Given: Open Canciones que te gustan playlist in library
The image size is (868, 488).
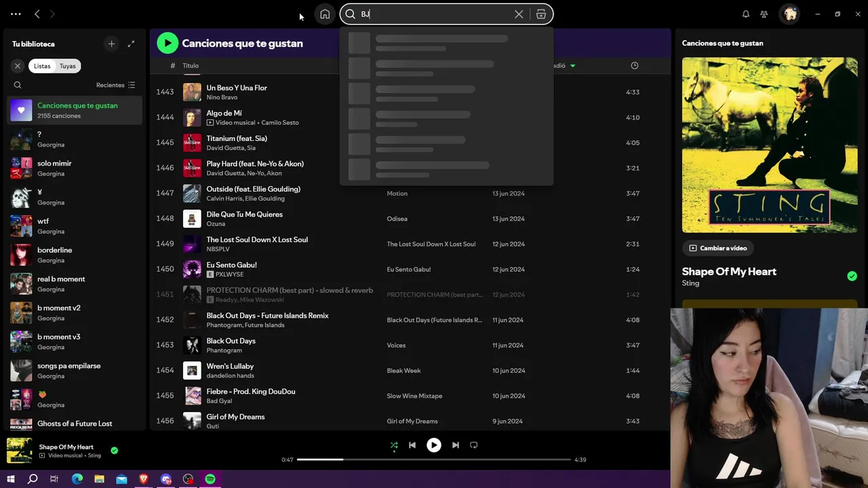Looking at the screenshot, I should tap(75, 110).
